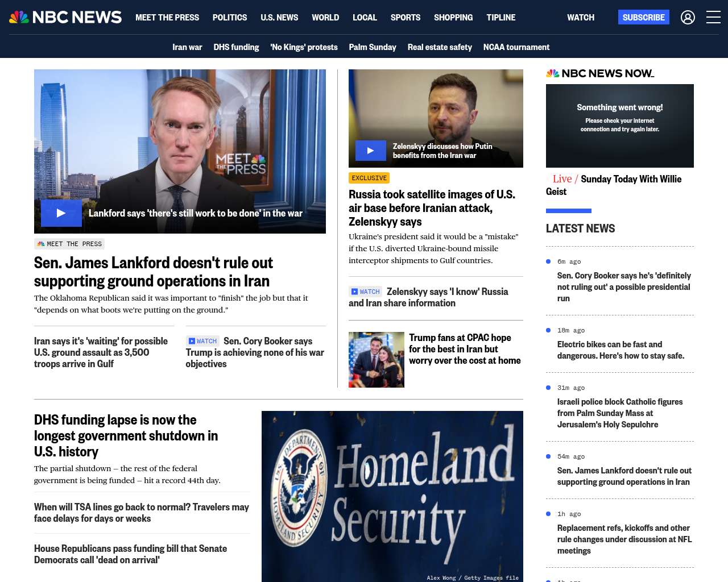The width and height of the screenshot is (728, 582).
Task: Open the hamburger menu icon
Action: [x=713, y=17]
